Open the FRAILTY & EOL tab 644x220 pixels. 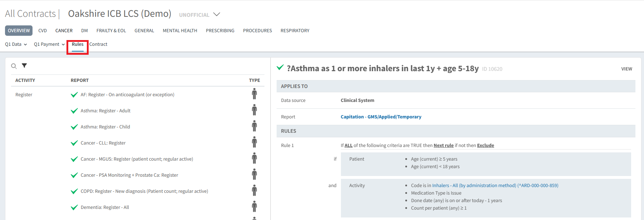point(111,30)
